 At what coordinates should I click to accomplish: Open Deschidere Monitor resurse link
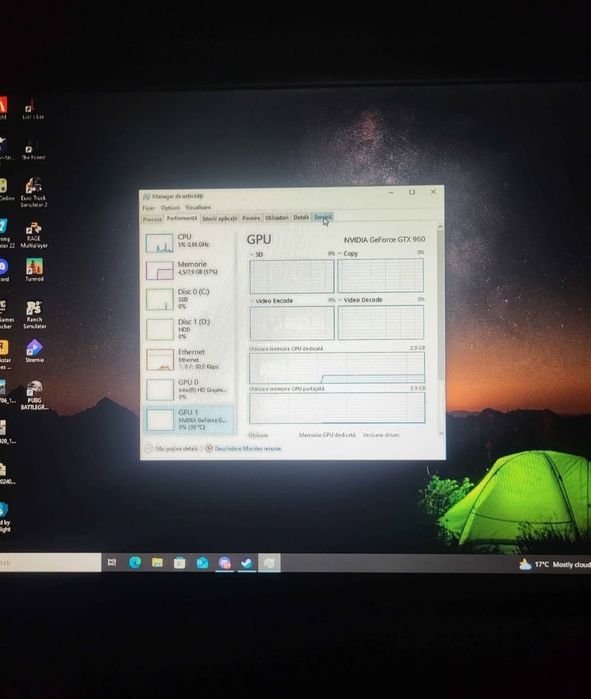[x=248, y=449]
